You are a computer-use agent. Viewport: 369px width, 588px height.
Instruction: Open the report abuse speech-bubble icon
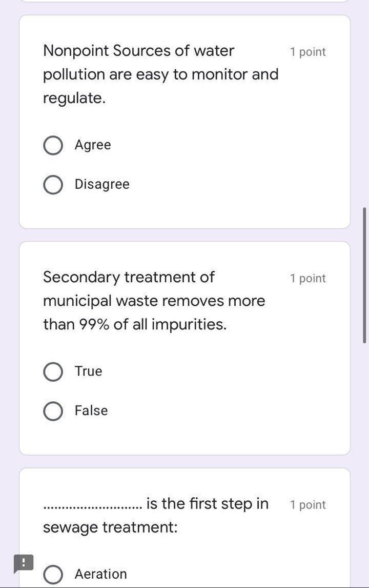tap(24, 563)
